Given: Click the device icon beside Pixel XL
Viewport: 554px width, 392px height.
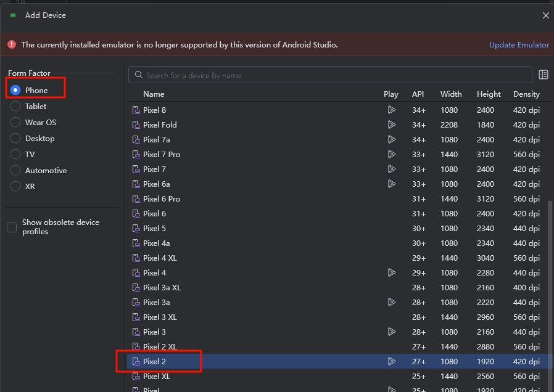Looking at the screenshot, I should (136, 377).
